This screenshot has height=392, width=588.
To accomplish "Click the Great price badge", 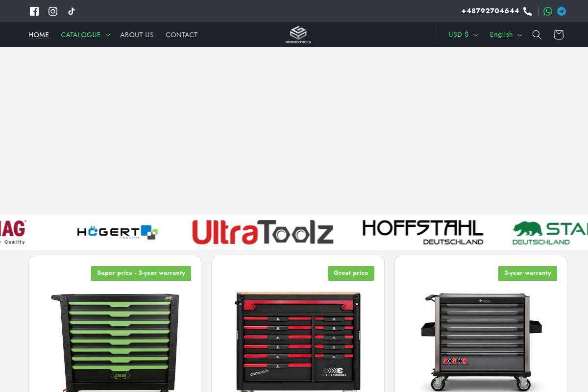I will pos(351,273).
